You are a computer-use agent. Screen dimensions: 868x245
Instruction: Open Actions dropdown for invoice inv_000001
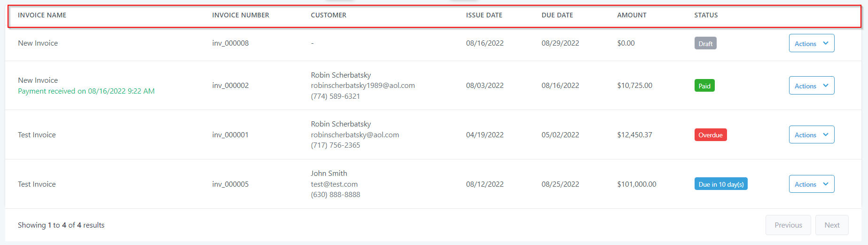pos(811,135)
